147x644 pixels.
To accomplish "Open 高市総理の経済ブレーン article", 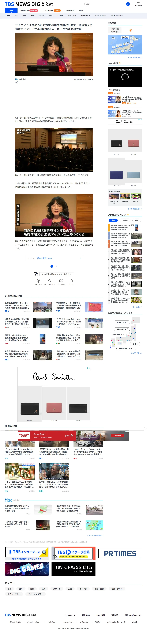I will pos(28,307).
